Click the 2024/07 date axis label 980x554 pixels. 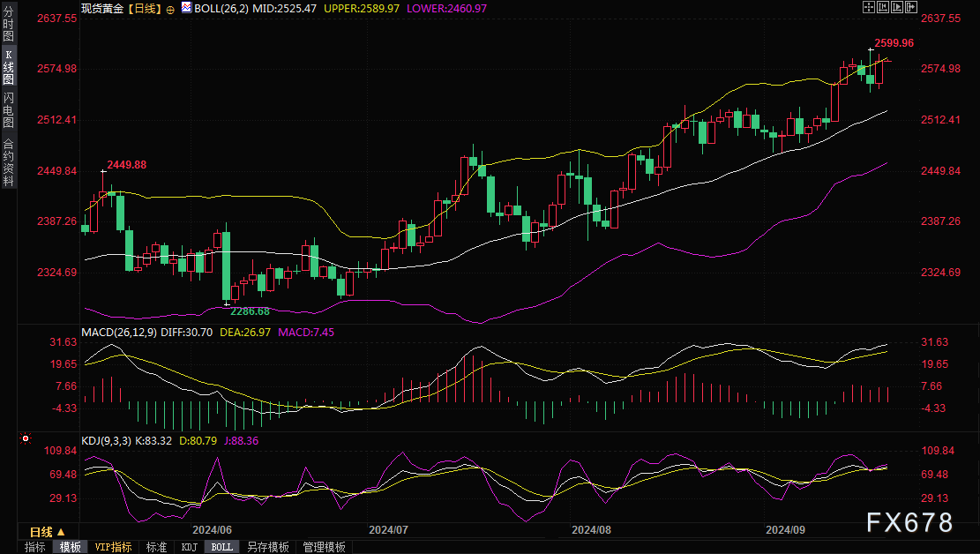coord(388,529)
